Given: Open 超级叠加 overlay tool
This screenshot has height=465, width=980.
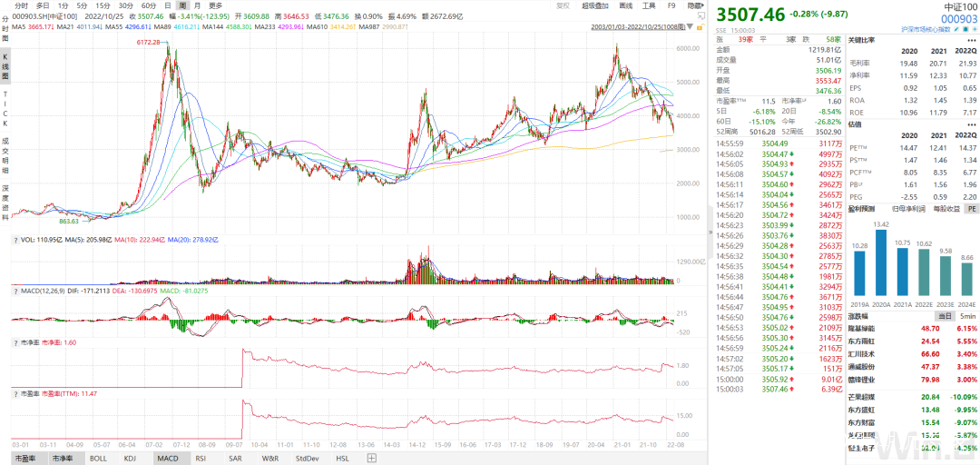Looking at the screenshot, I should coord(593,5).
